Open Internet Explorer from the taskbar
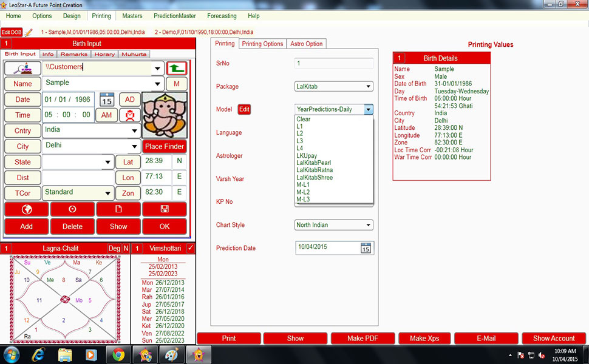 coord(38,355)
